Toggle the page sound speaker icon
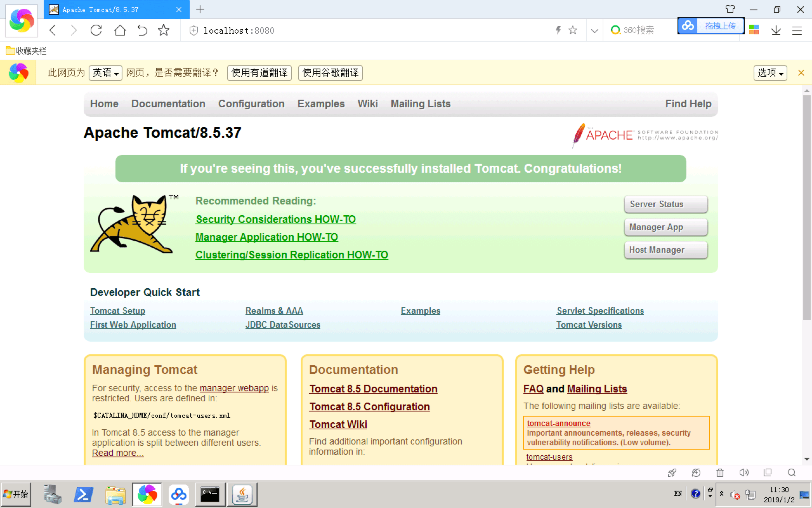 point(743,473)
